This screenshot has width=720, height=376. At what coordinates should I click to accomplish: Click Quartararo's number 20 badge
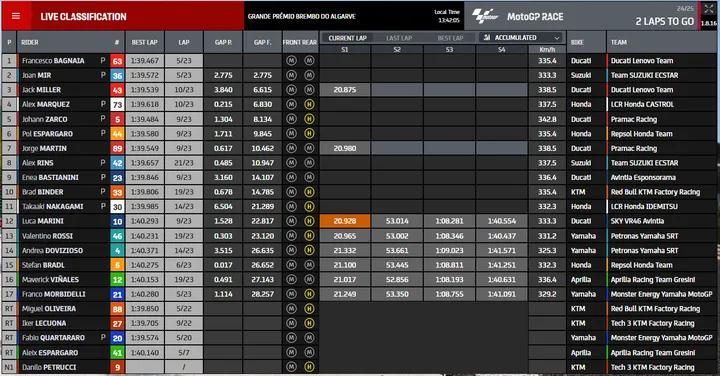118,338
